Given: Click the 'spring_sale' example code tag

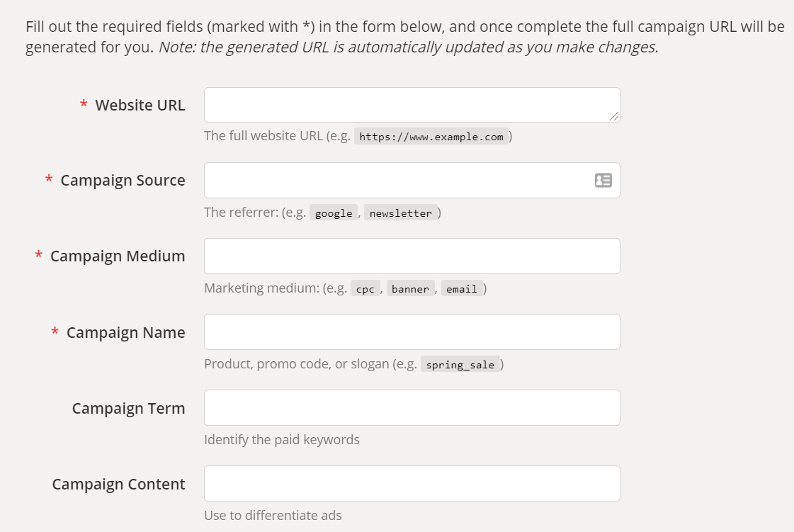Looking at the screenshot, I should coord(460,365).
